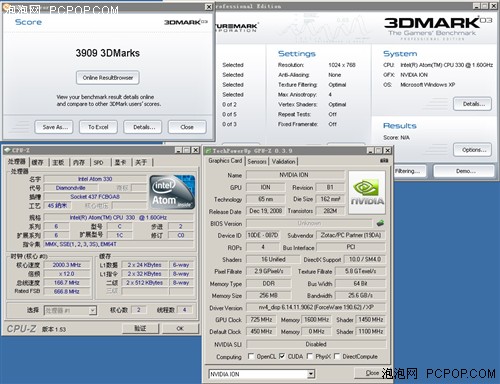Enable the OpenCL checkbox
Viewport: 500px width, 384px height.
[x=251, y=356]
